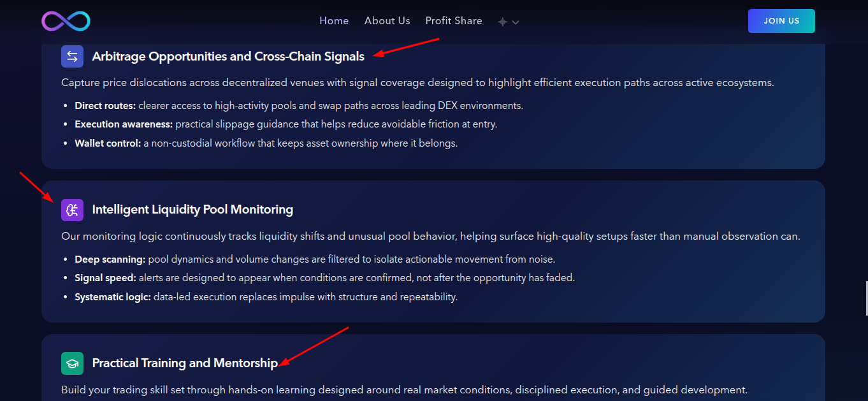This screenshot has width=868, height=401.
Task: Click the "Deep scanning:" bullet text
Action: (110, 259)
